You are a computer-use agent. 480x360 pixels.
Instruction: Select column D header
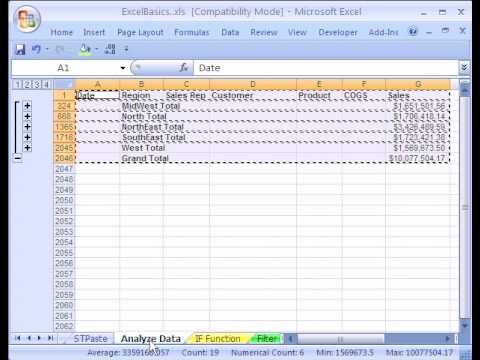(x=253, y=84)
